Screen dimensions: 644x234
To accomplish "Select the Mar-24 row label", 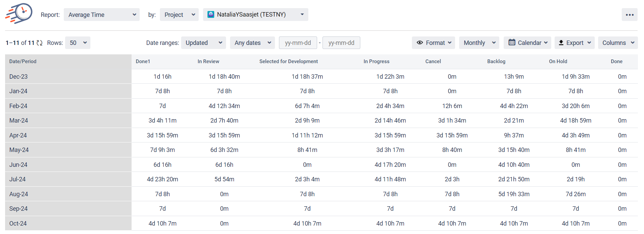I will coord(19,121).
